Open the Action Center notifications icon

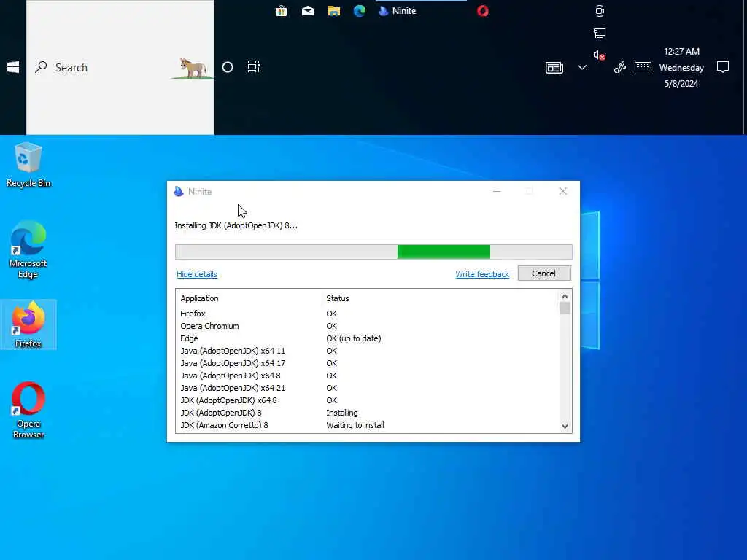click(x=723, y=67)
